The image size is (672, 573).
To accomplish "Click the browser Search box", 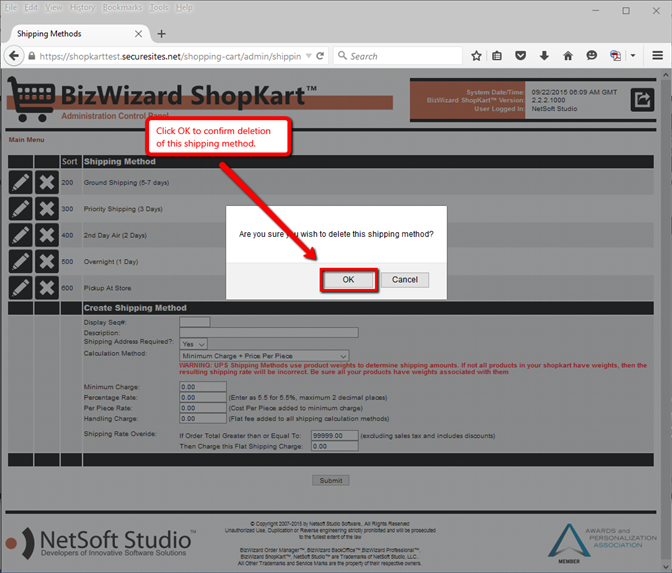I will coord(398,56).
